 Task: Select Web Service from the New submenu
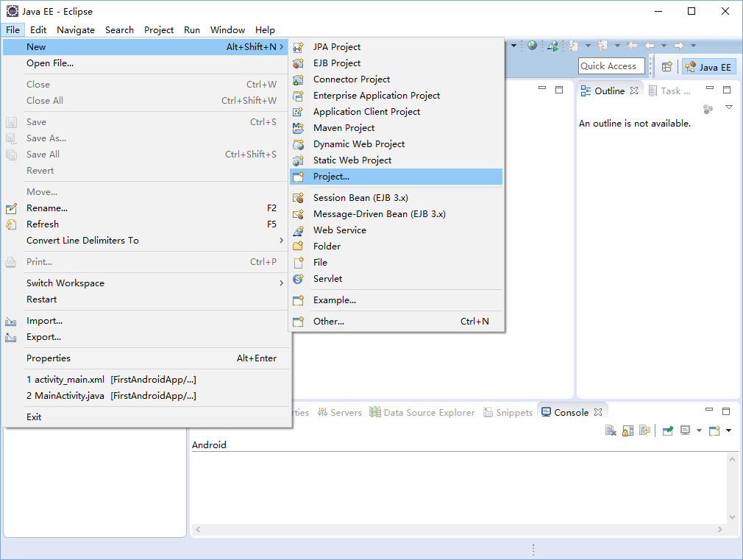click(396, 230)
